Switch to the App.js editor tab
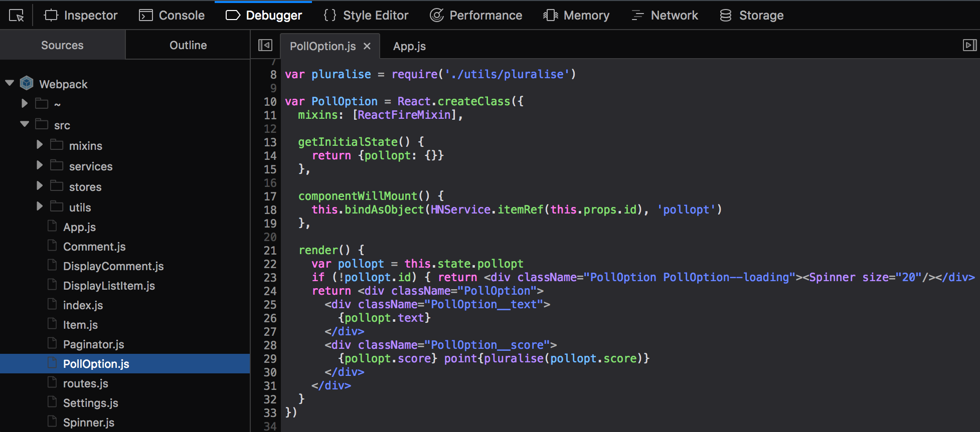Viewport: 980px width, 432px height. point(409,46)
